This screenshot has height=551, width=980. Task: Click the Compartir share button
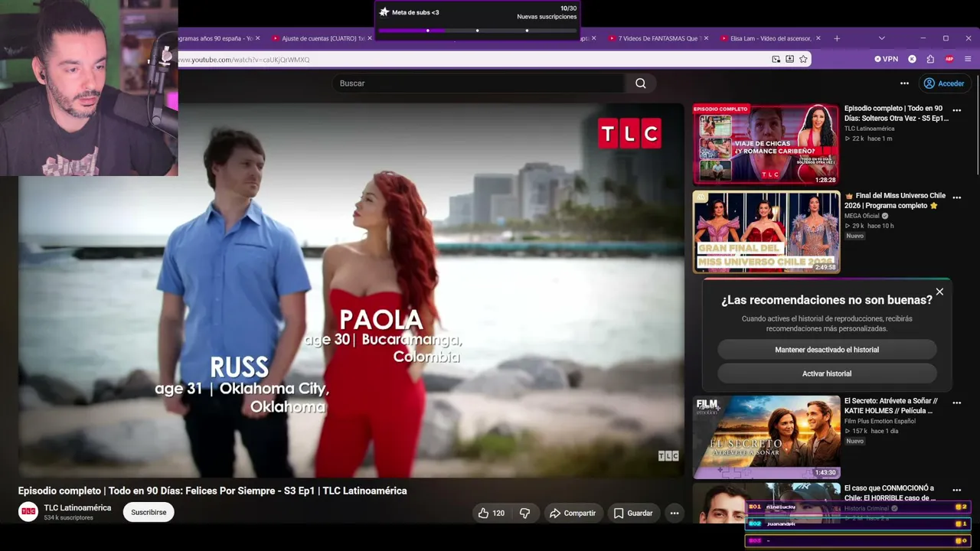pos(573,513)
